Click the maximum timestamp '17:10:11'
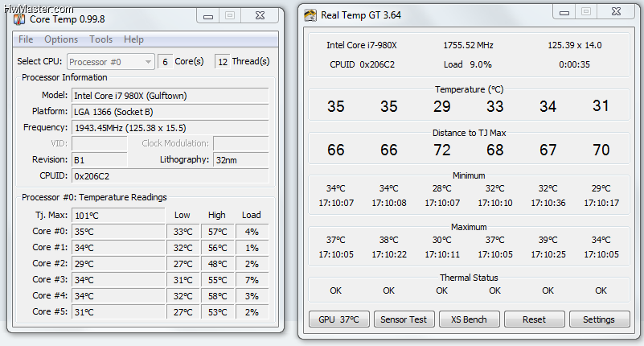644x346 pixels. click(x=442, y=254)
